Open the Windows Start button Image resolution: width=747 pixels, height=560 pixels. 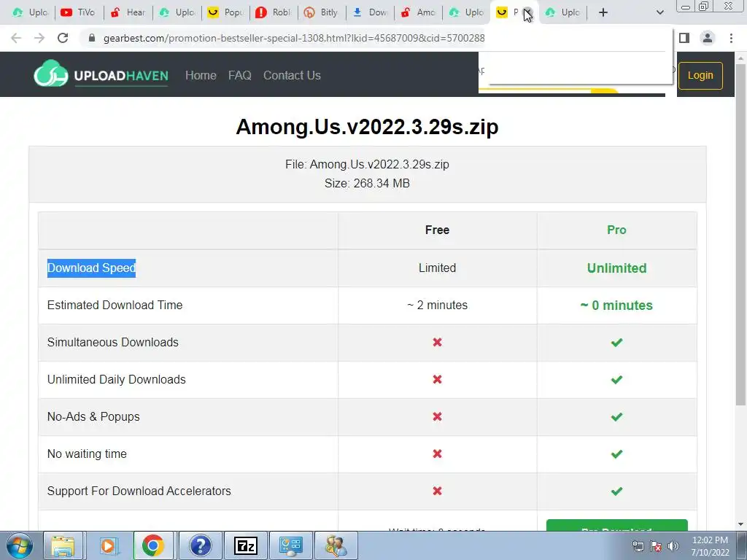click(20, 545)
